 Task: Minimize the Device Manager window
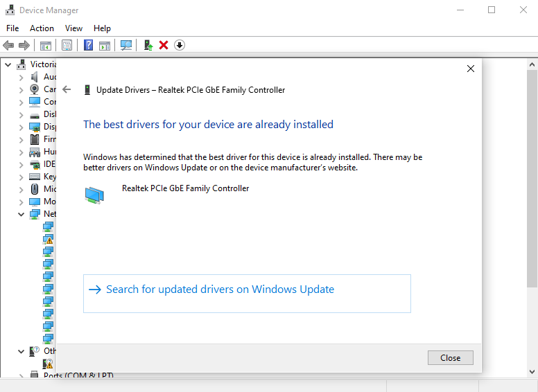(460, 10)
